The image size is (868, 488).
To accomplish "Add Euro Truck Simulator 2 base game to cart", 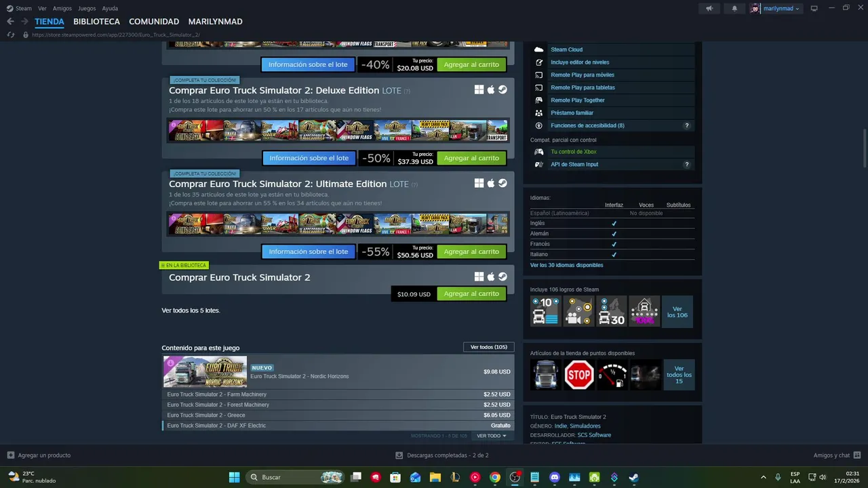I will tap(471, 293).
